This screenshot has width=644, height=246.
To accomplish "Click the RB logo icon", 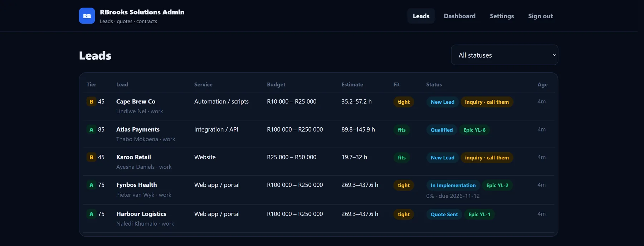I will pos(87,16).
